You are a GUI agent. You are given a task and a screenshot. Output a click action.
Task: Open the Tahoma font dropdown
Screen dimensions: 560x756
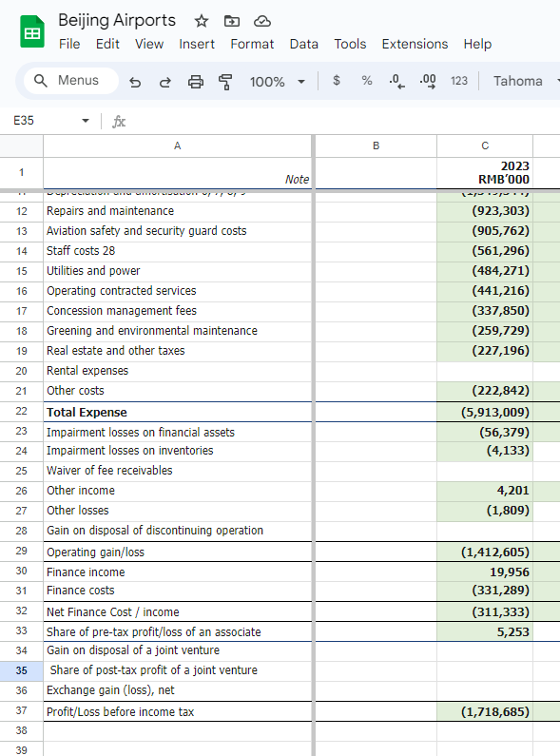524,81
